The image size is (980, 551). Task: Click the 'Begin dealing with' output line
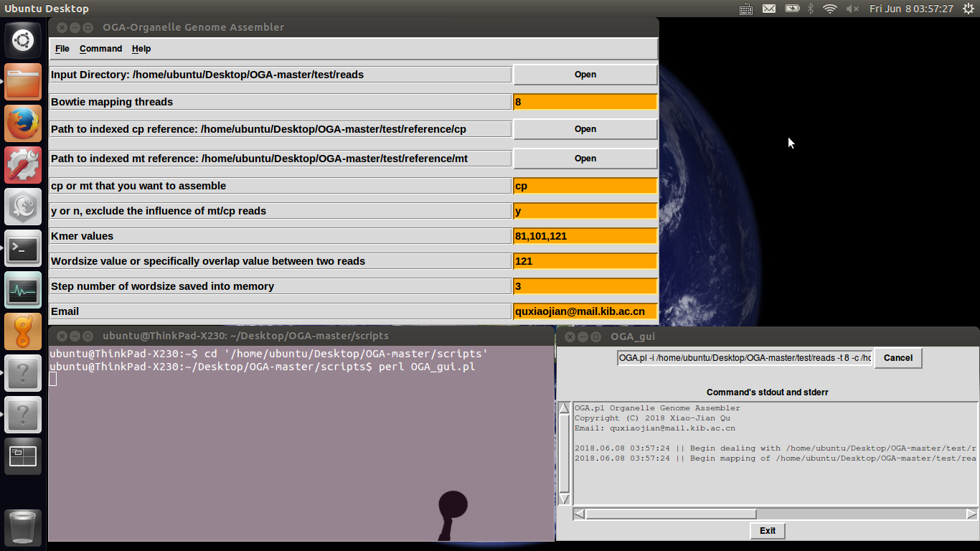click(x=776, y=448)
